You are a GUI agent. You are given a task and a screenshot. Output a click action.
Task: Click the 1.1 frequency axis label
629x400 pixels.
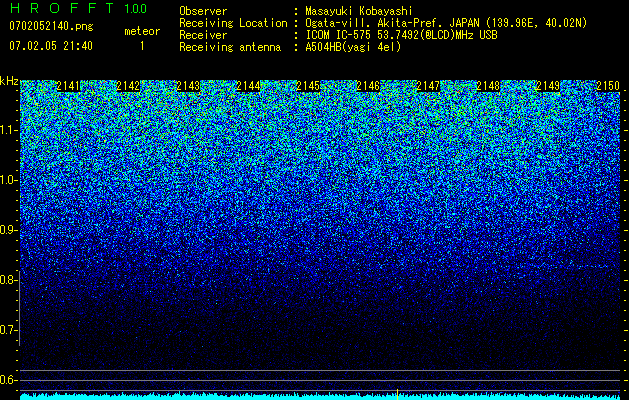8,130
